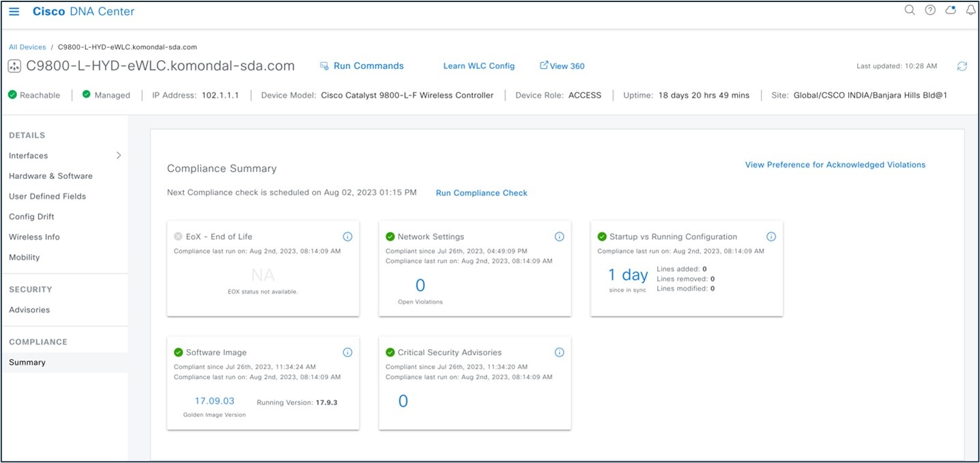Open the hamburger navigation menu
The image size is (980, 463).
pos(14,11)
